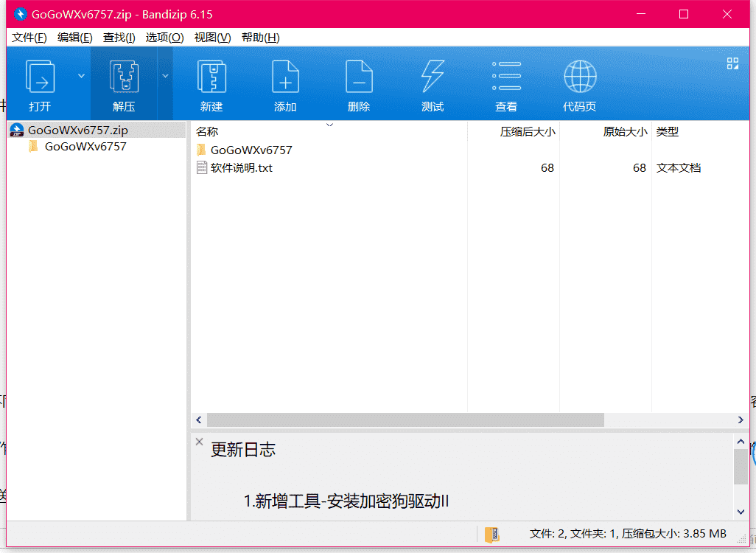Click the folder icon in file list
This screenshot has width=756, height=553.
point(202,150)
